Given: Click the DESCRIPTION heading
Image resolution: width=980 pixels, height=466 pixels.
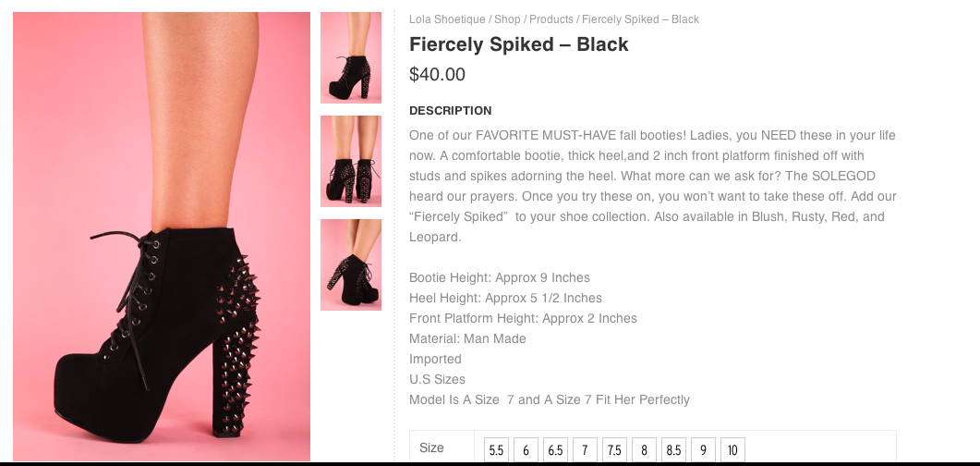Looking at the screenshot, I should (x=450, y=111).
